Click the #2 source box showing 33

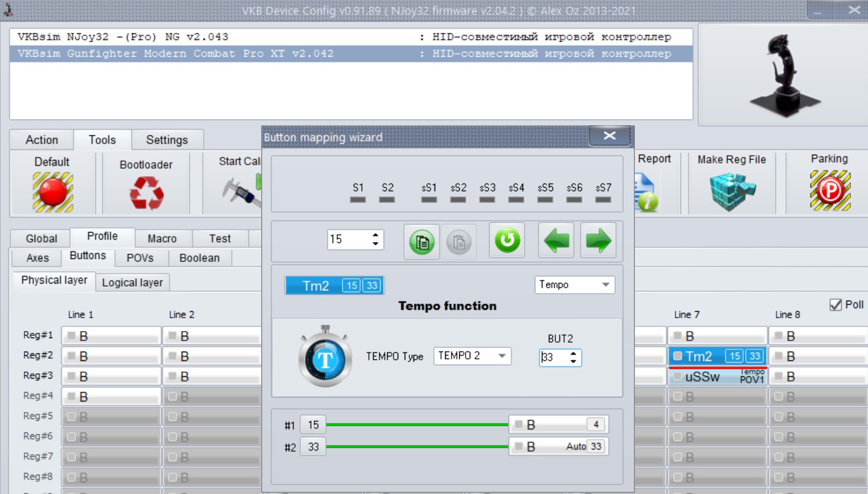313,447
